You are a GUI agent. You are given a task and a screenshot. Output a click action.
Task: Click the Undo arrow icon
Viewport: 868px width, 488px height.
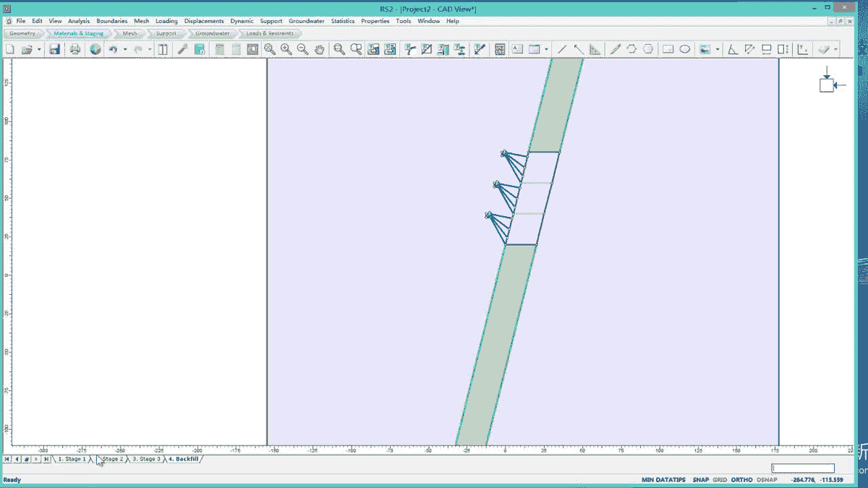click(113, 49)
